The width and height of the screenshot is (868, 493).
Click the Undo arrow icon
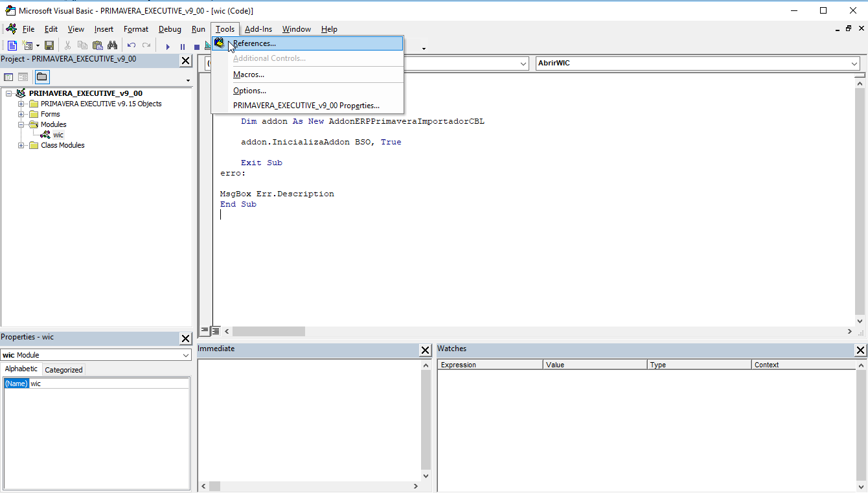coord(131,45)
